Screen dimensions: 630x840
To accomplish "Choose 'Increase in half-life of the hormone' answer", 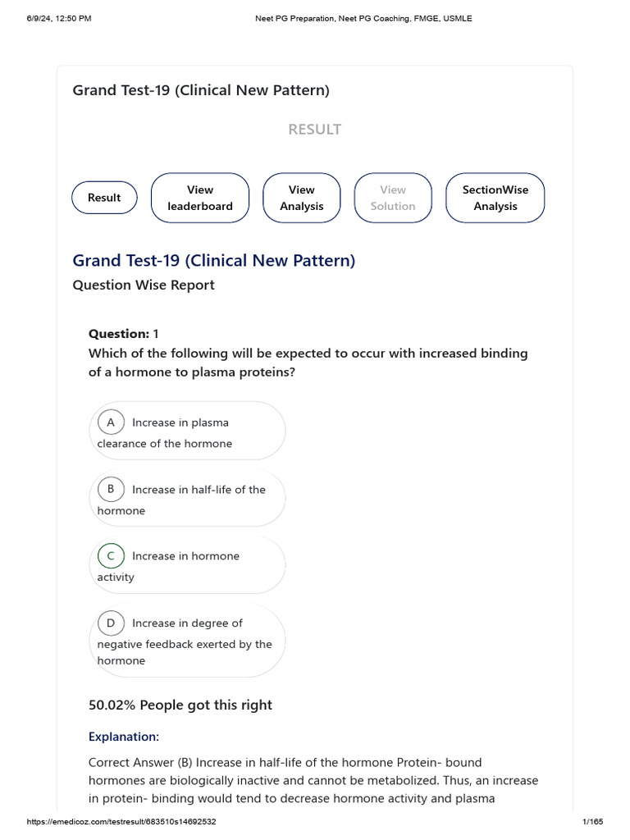I will (x=187, y=498).
